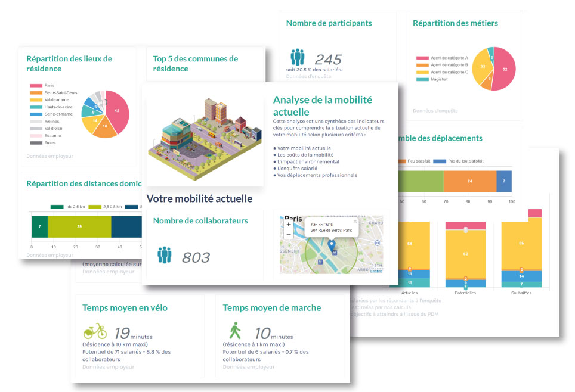Click the 'Répartition des métiers' card title
Viewport: 575px width, 392px height.
click(455, 23)
